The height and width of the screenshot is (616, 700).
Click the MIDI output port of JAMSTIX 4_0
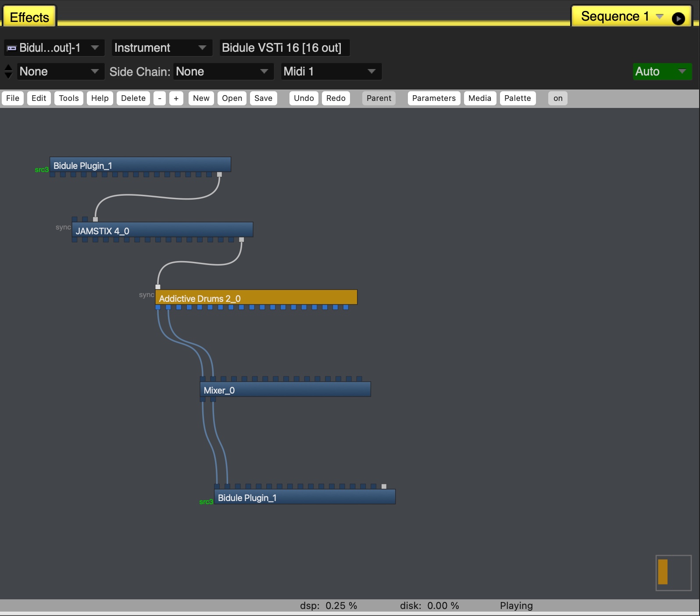241,240
